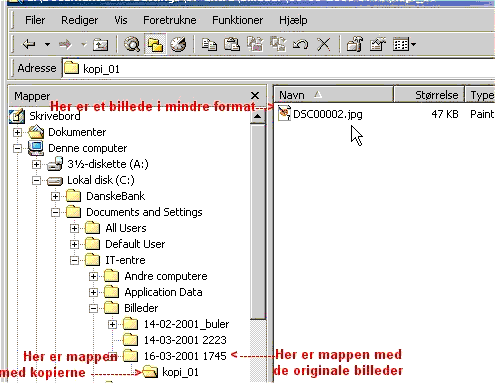Click the Copy toolbar icon
495x383 pixels.
[x=209, y=44]
